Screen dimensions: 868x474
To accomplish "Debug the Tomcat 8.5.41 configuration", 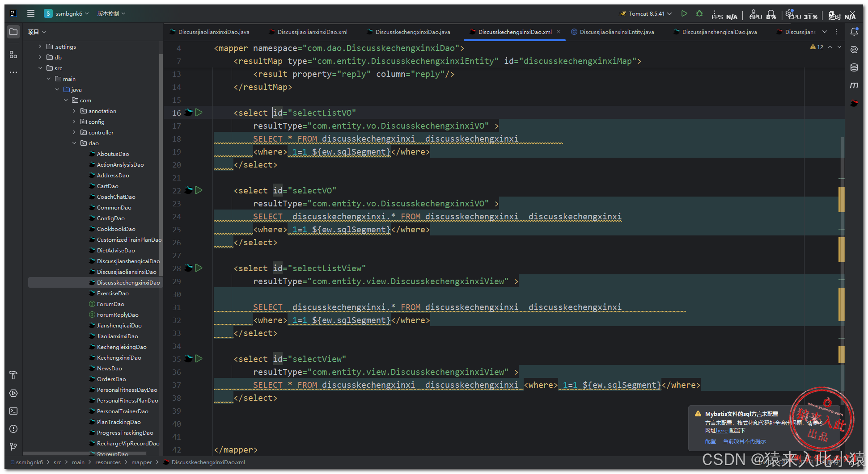I will [x=699, y=13].
